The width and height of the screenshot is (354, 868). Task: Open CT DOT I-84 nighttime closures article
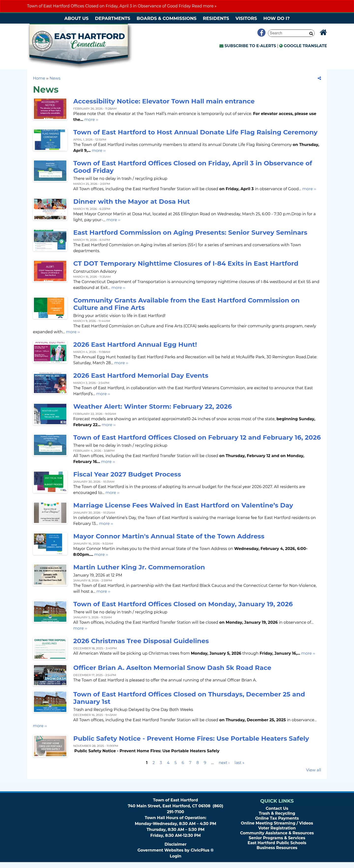pyautogui.click(x=186, y=263)
